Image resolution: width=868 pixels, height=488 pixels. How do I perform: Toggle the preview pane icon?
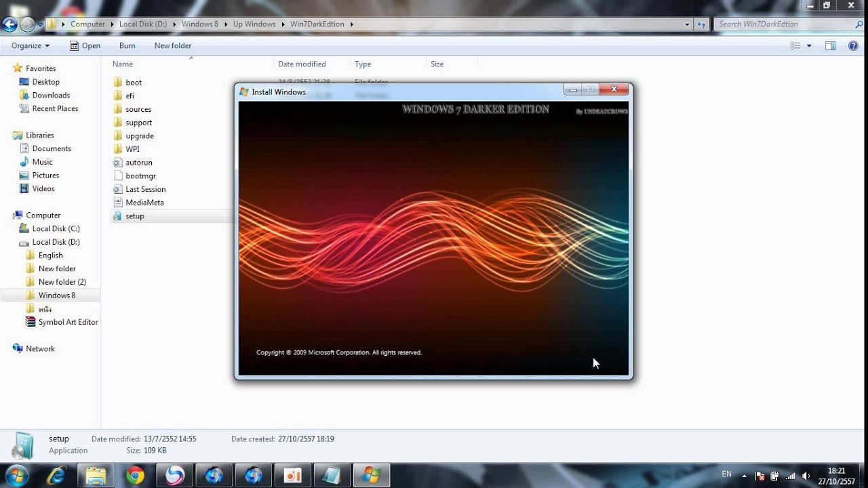(x=830, y=45)
